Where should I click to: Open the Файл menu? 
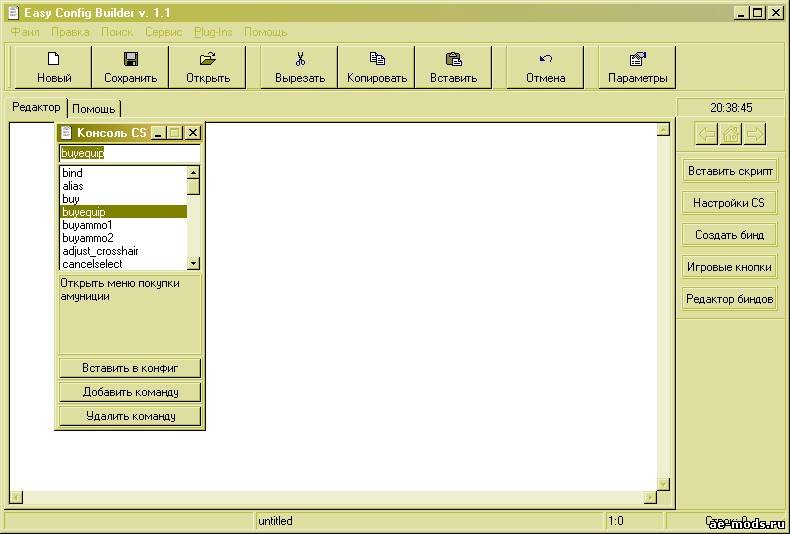pos(25,32)
